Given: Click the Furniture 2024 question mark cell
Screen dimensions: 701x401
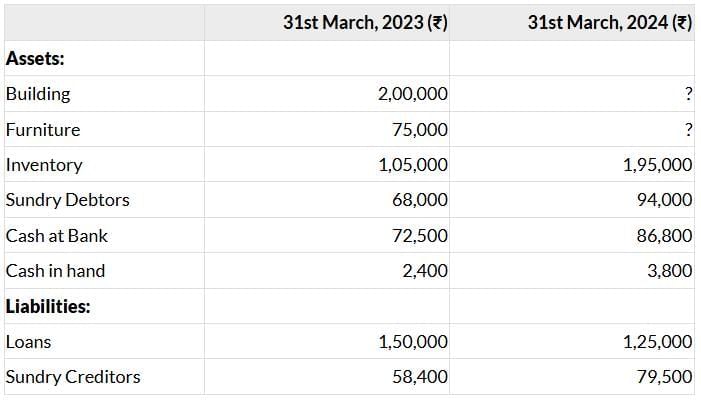Looking at the screenshot, I should coord(687,130).
